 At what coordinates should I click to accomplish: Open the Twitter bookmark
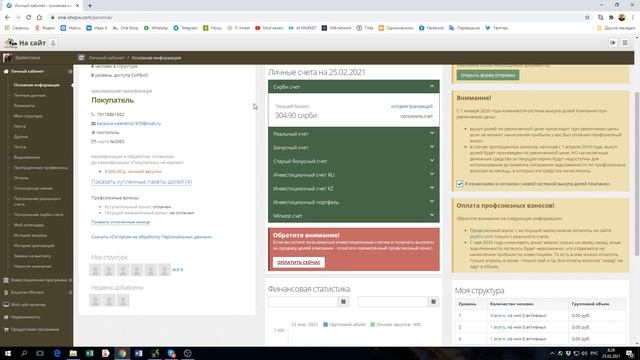click(x=496, y=28)
